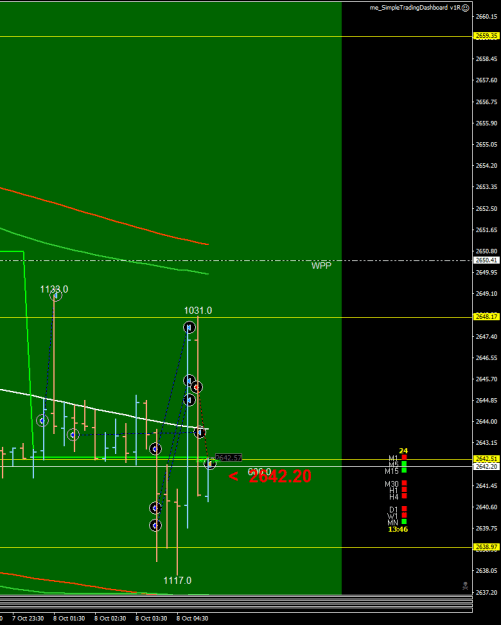Click the dark 2642.57 label on chart
The height and width of the screenshot is (625, 501).
[x=228, y=458]
